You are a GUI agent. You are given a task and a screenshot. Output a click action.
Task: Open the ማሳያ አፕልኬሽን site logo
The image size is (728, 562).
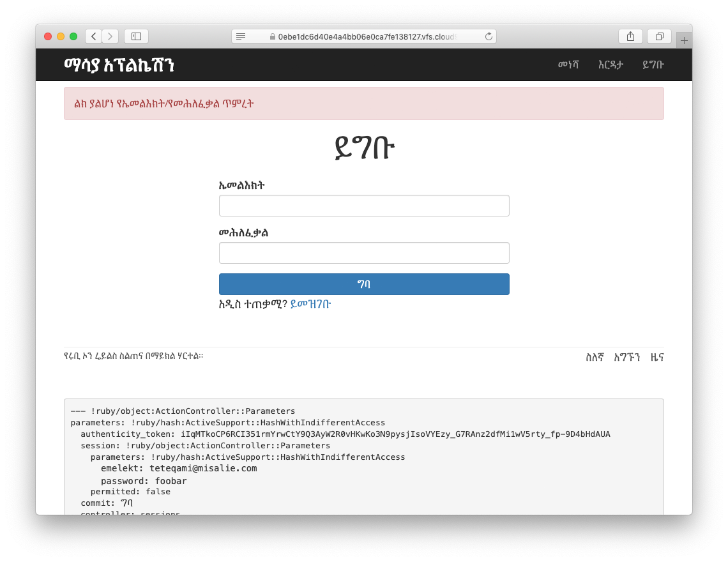[x=119, y=65]
